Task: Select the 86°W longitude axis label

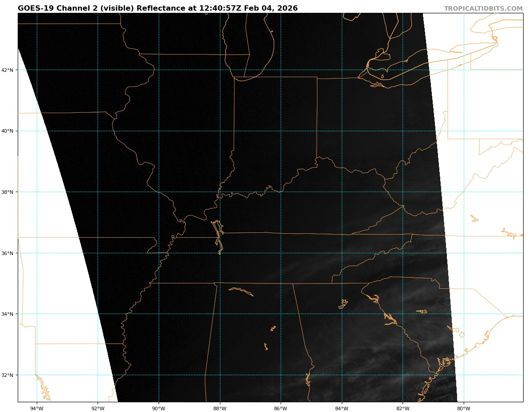Action: [x=281, y=408]
